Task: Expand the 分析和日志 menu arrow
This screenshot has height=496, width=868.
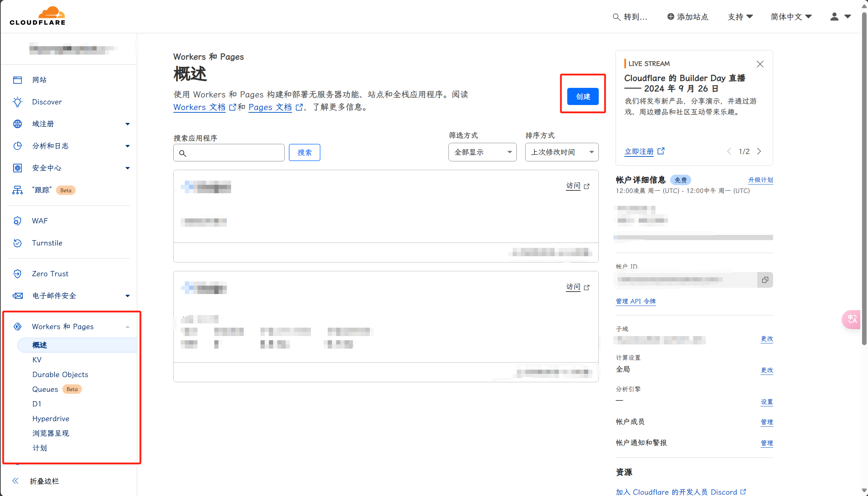Action: [x=127, y=146]
